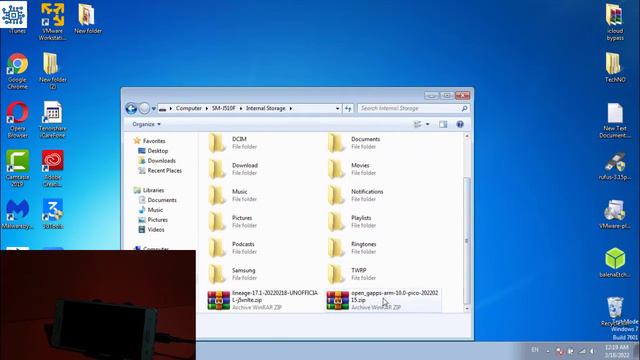Refresh the Internal Storage view

click(348, 109)
